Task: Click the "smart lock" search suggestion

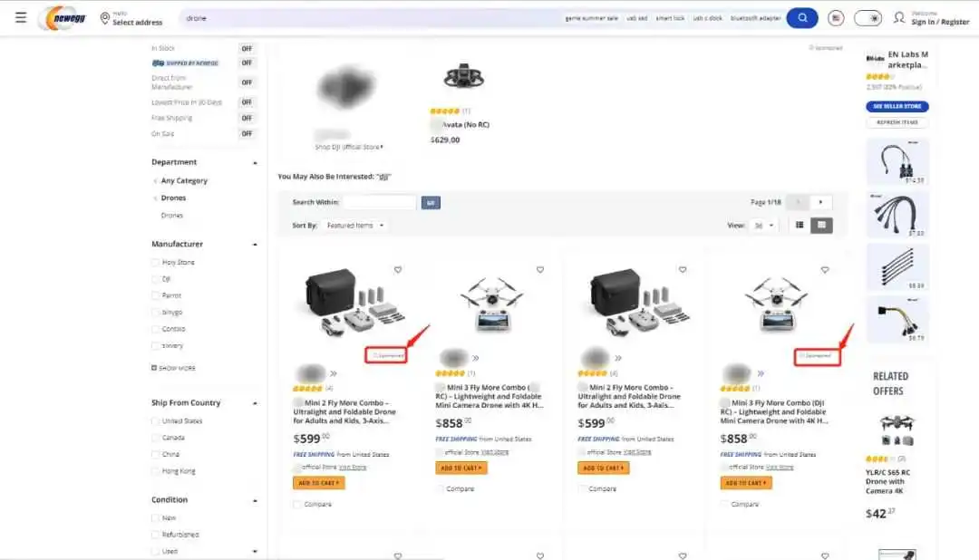Action: (670, 18)
